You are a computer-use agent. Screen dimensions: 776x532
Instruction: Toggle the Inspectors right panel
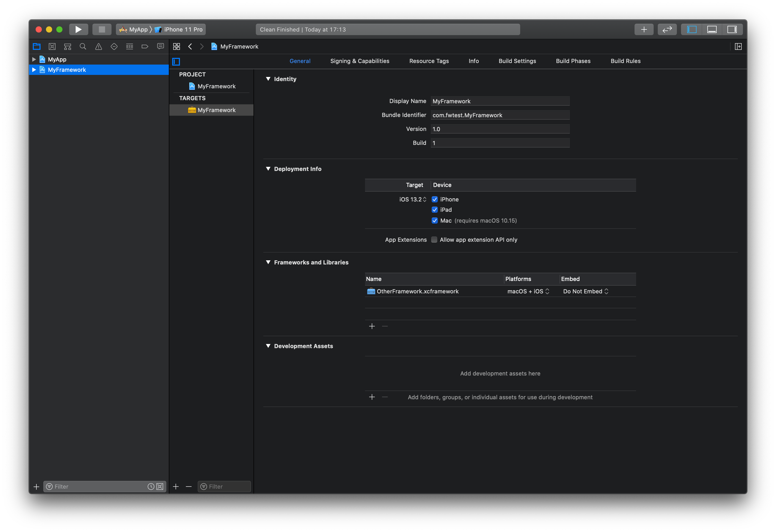pos(732,29)
